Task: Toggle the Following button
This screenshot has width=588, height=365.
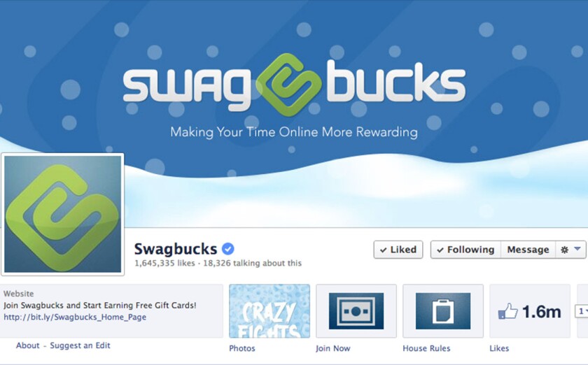Action: point(465,250)
